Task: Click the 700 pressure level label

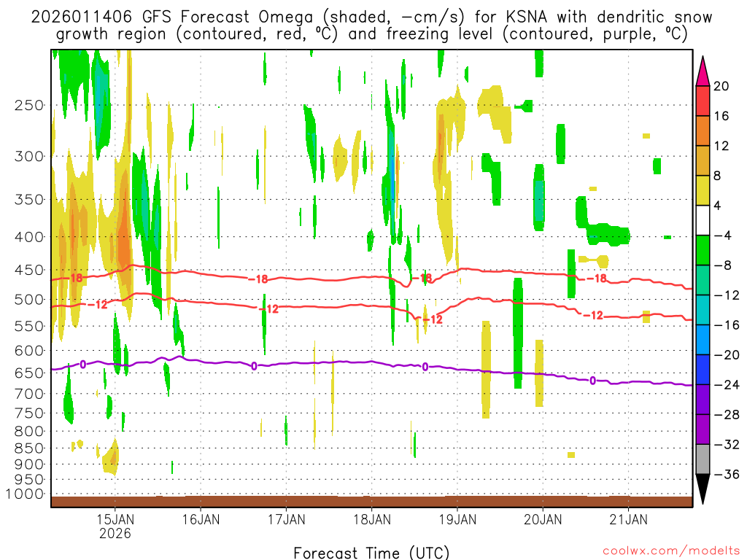Action: click(x=29, y=394)
